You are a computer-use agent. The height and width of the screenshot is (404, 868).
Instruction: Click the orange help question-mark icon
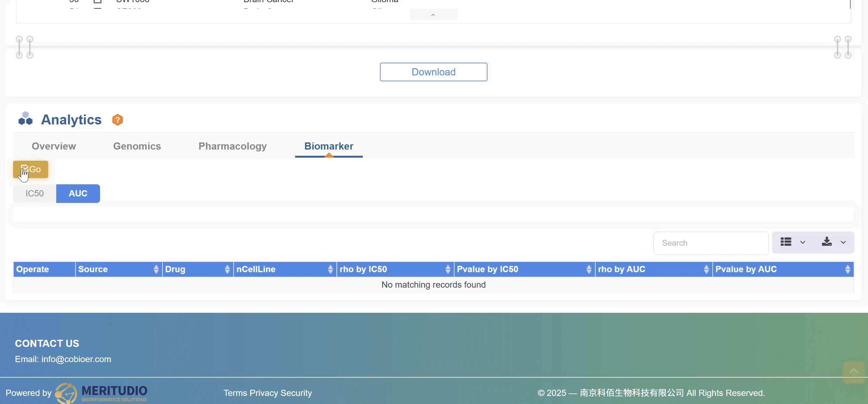coord(117,120)
